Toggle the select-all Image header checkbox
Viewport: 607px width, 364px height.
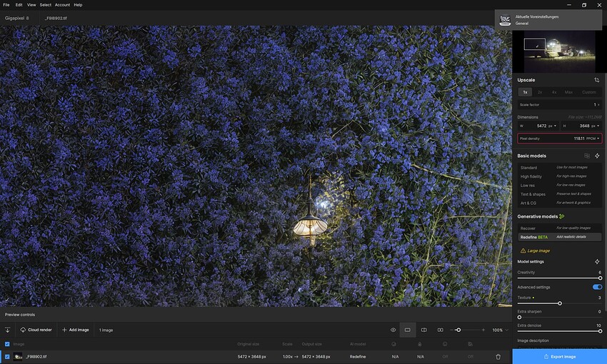7,344
